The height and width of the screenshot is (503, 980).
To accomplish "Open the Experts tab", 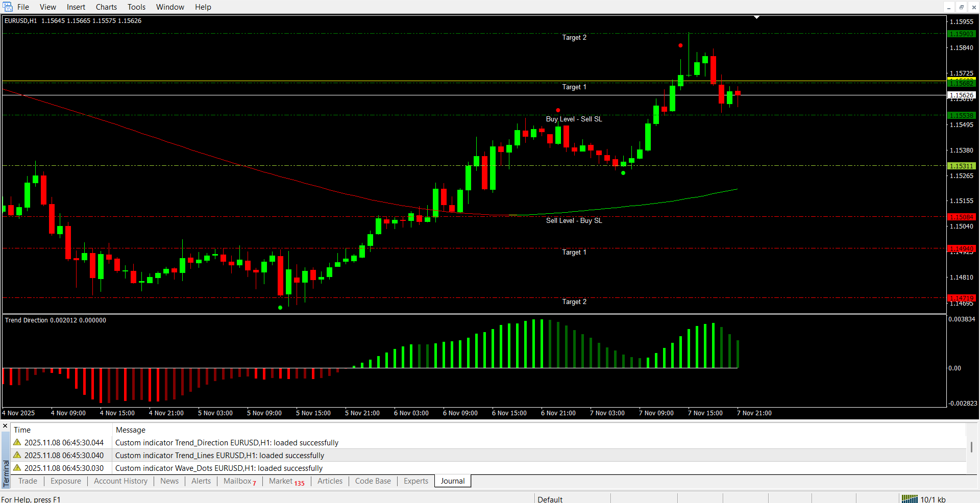I will click(x=415, y=481).
